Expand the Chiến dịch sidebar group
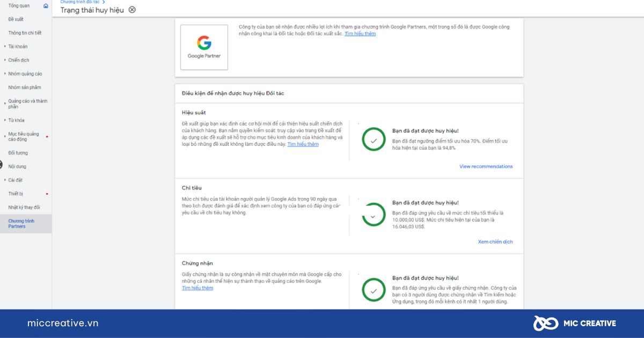 click(5, 60)
